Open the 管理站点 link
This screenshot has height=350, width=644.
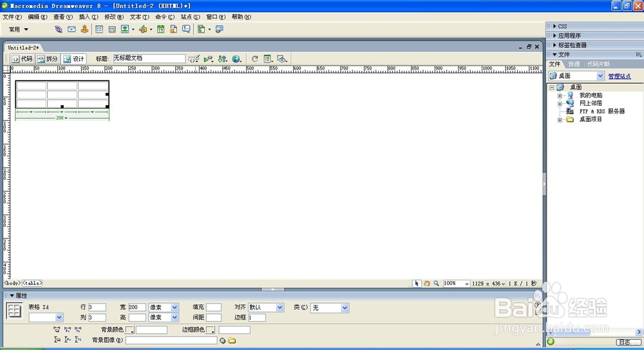click(x=620, y=76)
